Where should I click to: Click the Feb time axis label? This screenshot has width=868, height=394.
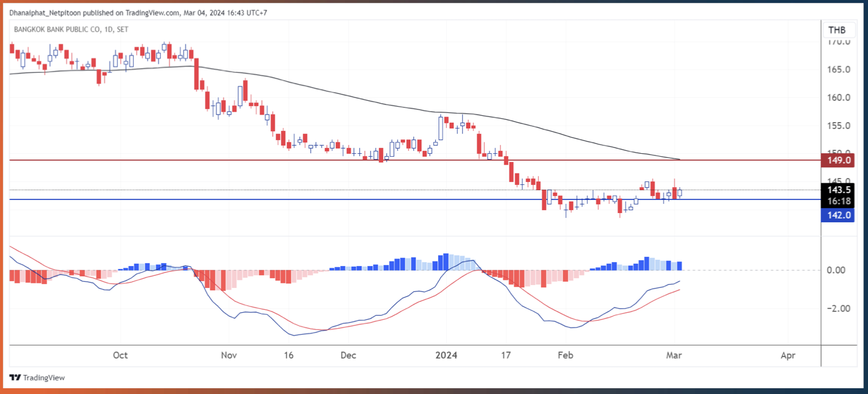[x=566, y=355]
